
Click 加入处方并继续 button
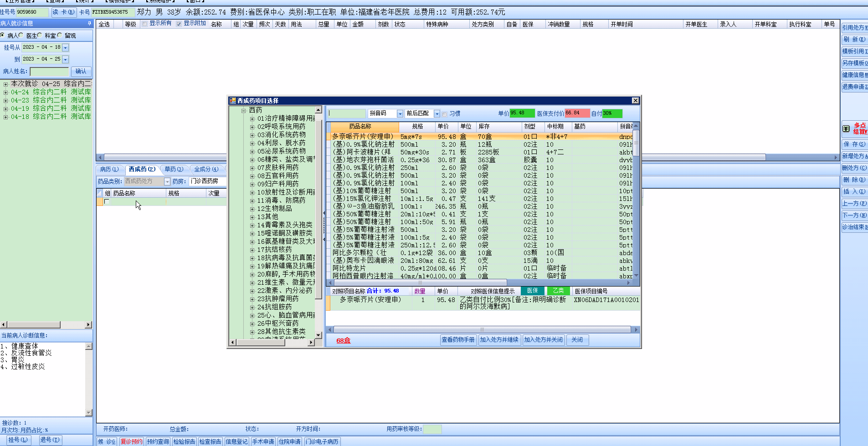(499, 340)
